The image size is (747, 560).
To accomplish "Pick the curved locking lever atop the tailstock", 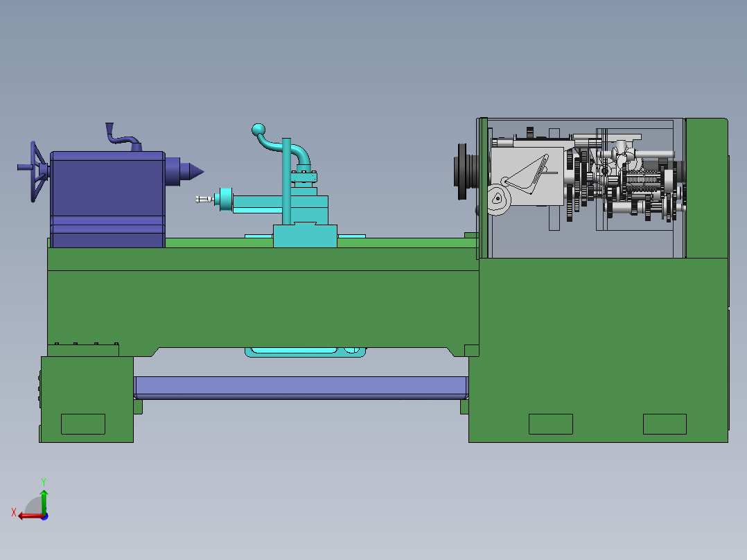I will [123, 137].
